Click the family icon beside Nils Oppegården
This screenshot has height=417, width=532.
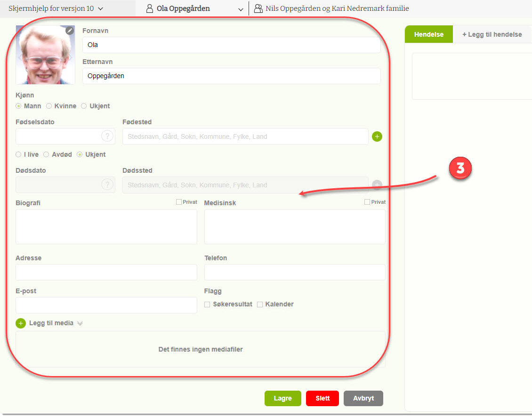pos(258,8)
